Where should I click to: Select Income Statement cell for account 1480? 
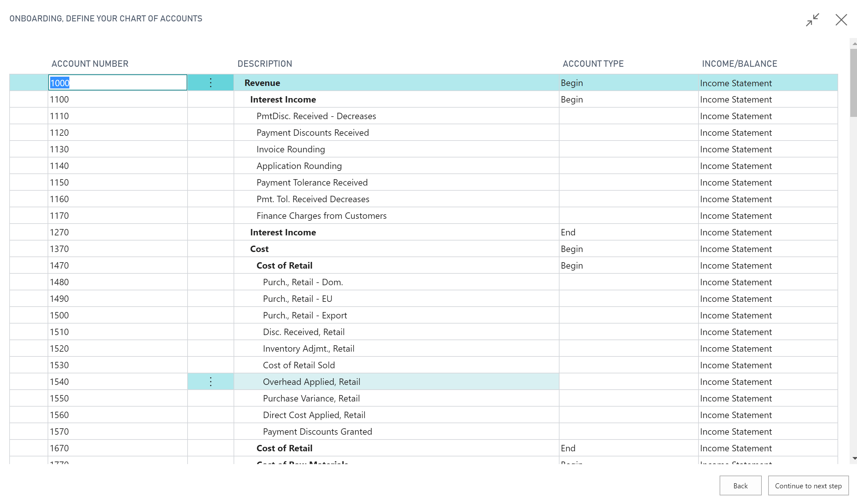tap(768, 282)
